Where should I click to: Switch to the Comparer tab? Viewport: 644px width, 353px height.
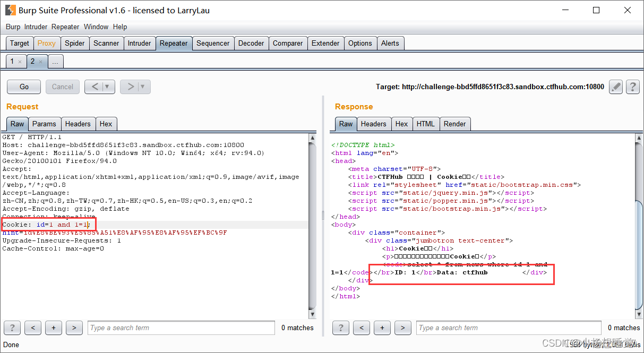288,43
